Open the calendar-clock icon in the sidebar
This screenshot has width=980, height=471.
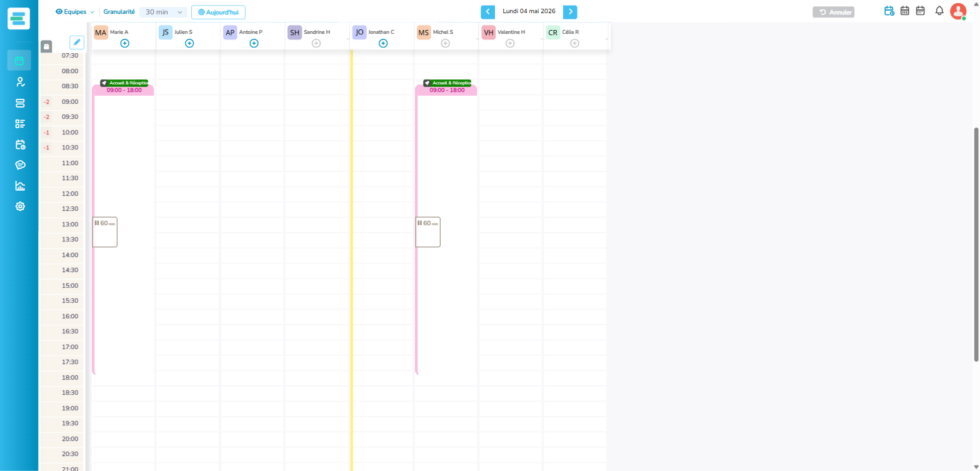coord(19,144)
